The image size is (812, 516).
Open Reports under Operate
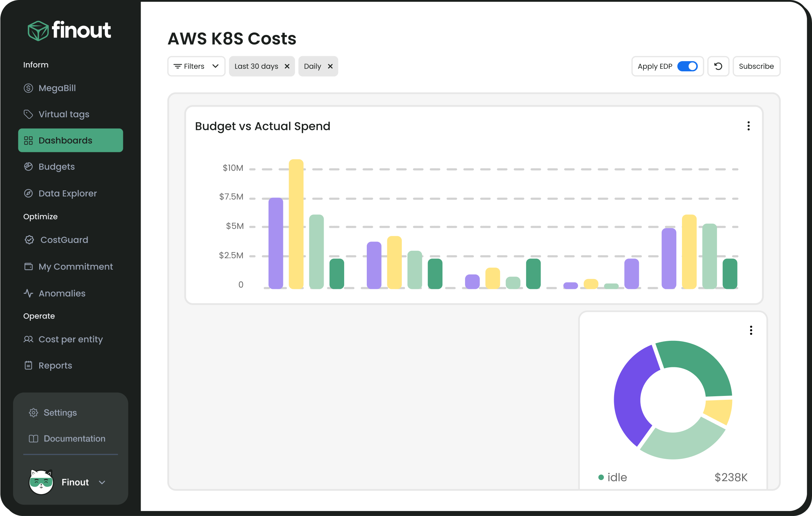coord(55,365)
